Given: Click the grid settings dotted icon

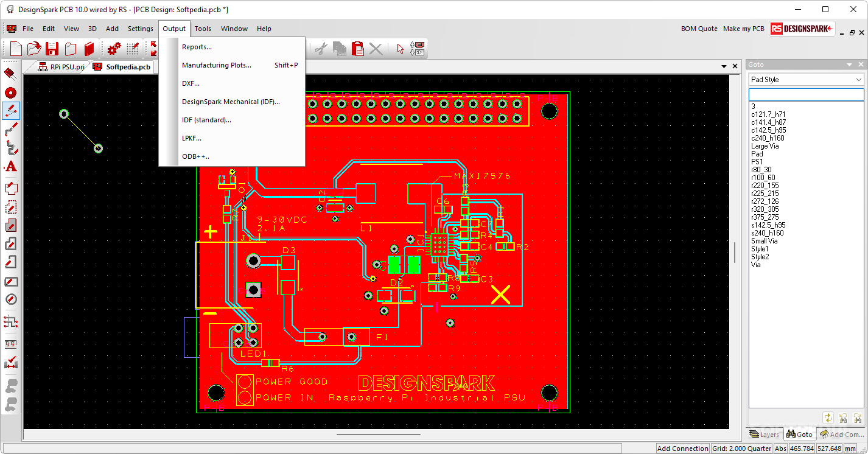Looking at the screenshot, I should click(133, 49).
